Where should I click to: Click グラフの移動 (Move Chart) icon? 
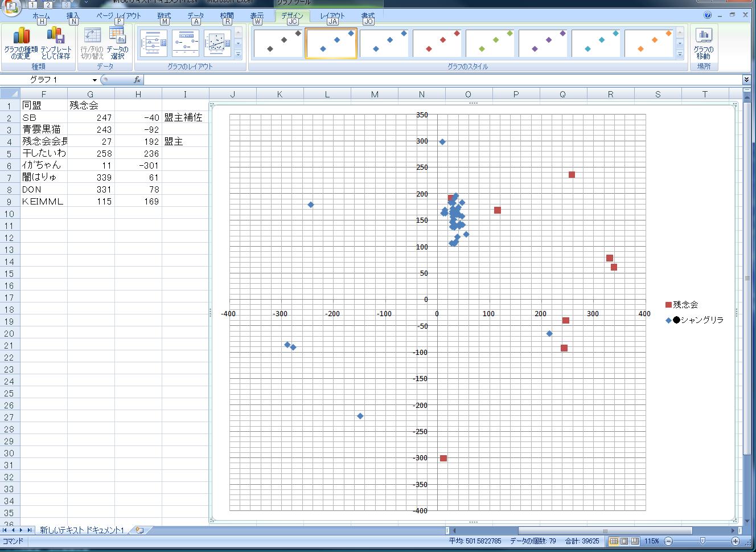pyautogui.click(x=704, y=43)
